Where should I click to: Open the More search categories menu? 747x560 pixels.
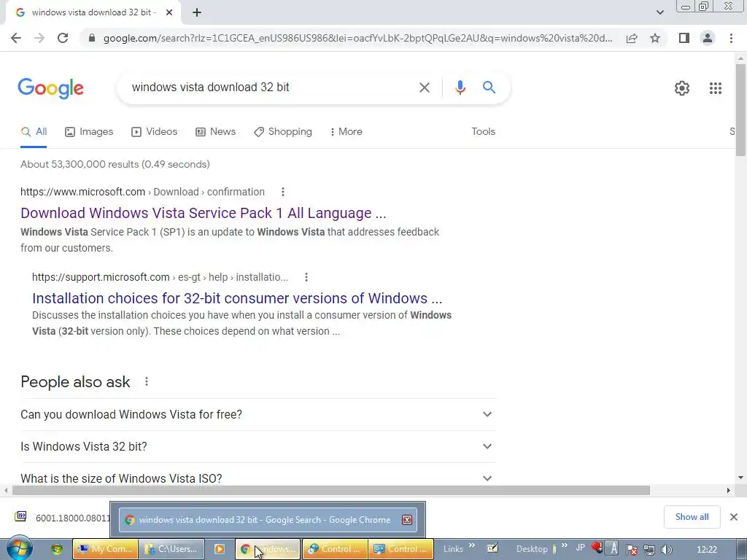click(347, 132)
